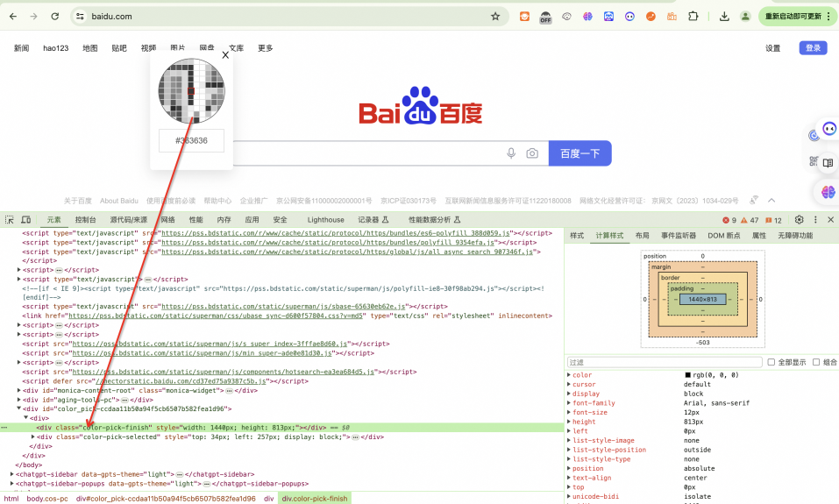This screenshot has width=839, height=504.
Task: Open DevTools settings gear
Action: point(799,219)
